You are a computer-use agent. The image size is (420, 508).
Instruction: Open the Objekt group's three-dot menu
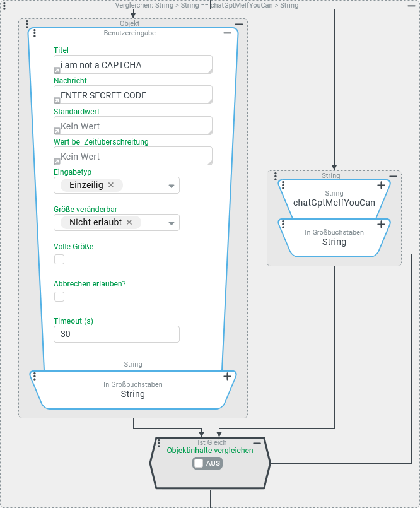coord(27,24)
